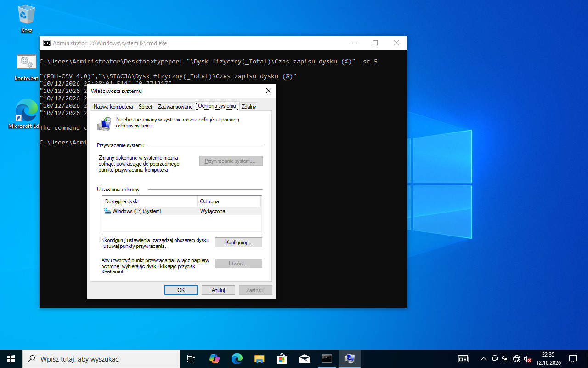The image size is (588, 368).
Task: Open the Mail app from the taskbar
Action: click(x=304, y=359)
